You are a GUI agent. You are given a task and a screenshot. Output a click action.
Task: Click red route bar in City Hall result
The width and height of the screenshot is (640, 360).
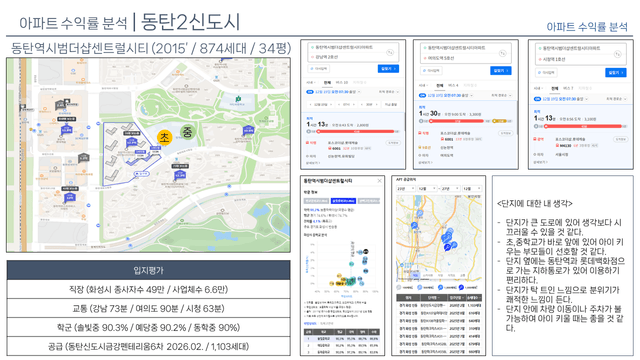point(584,126)
